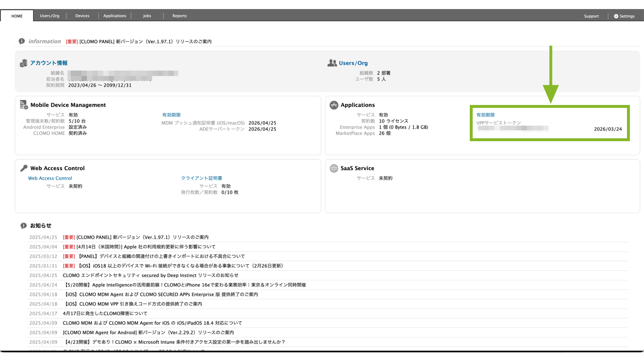Click CLOMO HOME 契約済み status

click(78, 133)
